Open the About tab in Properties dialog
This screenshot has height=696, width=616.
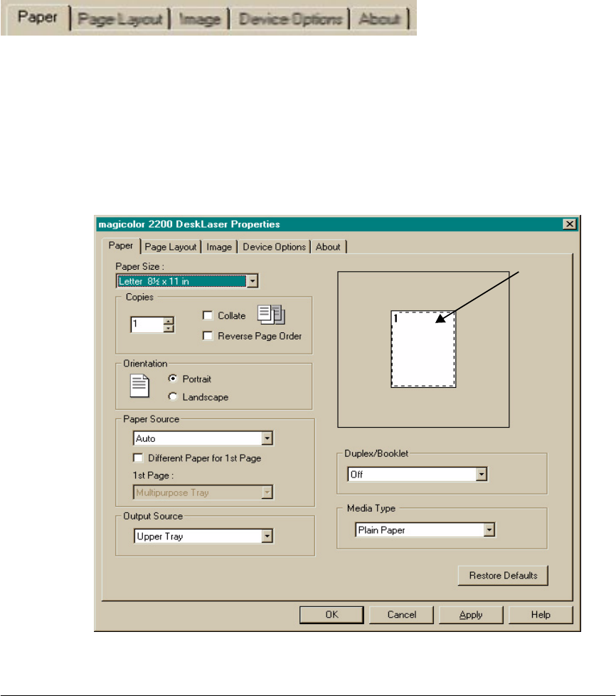pos(328,247)
